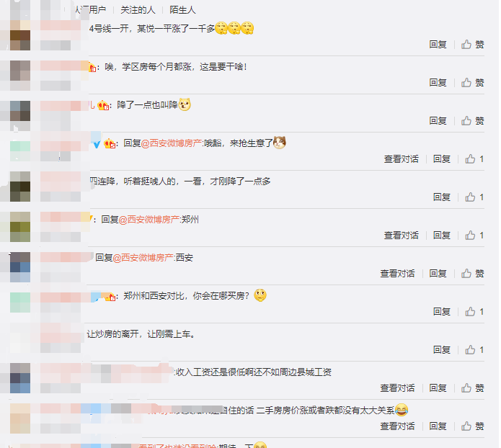Thumbs-up the 哦豁，来抢生意了 comment
The width and height of the screenshot is (501, 448).
[x=474, y=159]
